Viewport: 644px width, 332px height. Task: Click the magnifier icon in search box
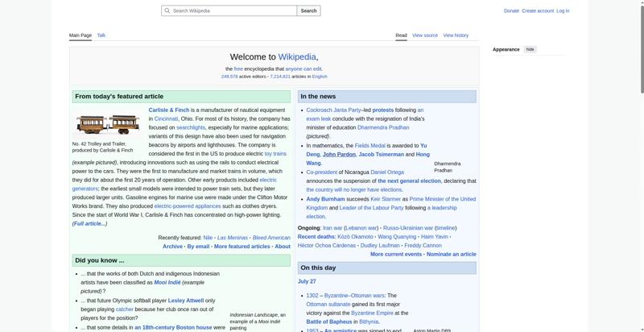tap(167, 10)
